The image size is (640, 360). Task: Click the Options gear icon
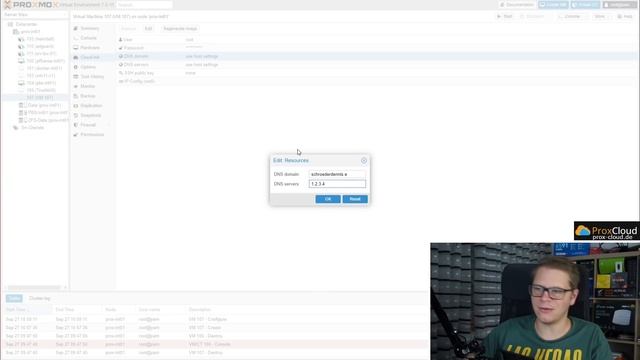76,67
